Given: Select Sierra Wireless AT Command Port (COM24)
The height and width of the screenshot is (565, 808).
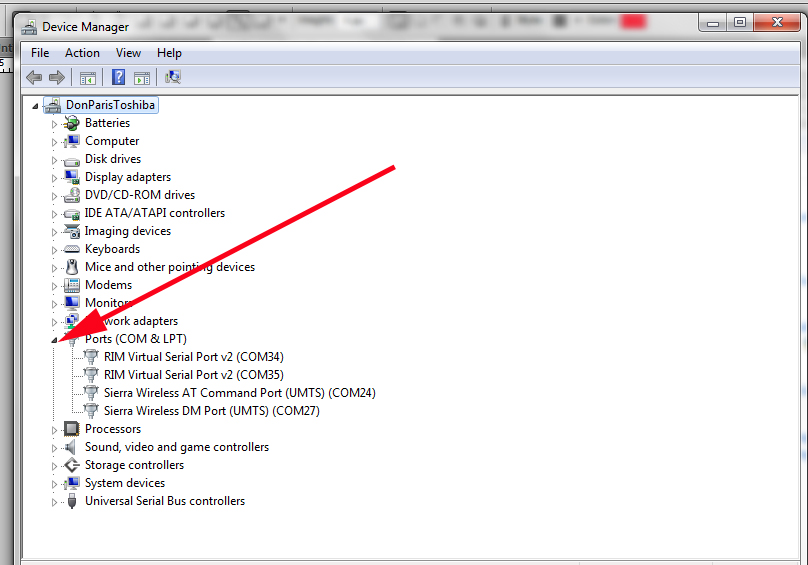Looking at the screenshot, I should (x=239, y=393).
